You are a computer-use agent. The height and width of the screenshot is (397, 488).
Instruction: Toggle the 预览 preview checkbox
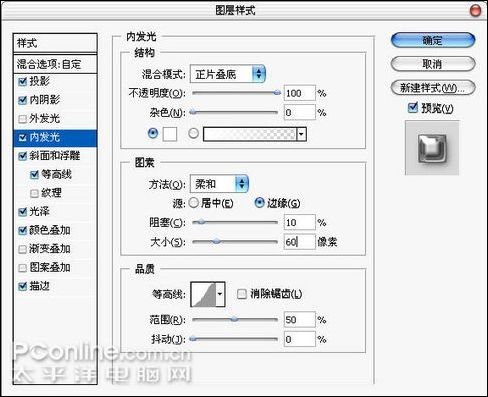(x=413, y=107)
